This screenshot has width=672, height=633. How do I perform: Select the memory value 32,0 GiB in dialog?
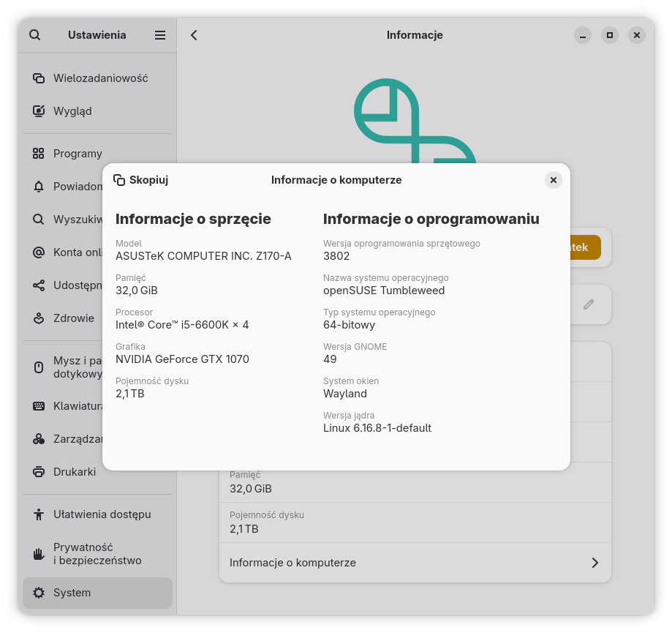(x=137, y=291)
